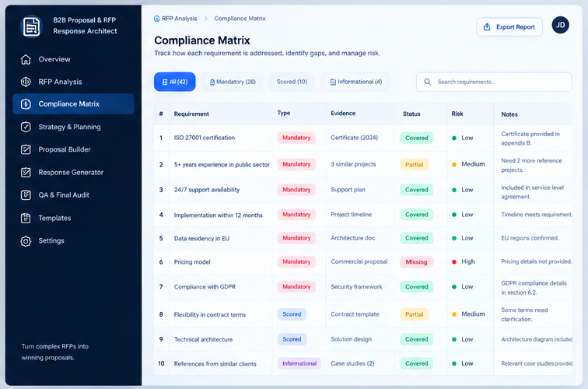Click the Type column header
The width and height of the screenshot is (588, 389).
coord(283,113)
